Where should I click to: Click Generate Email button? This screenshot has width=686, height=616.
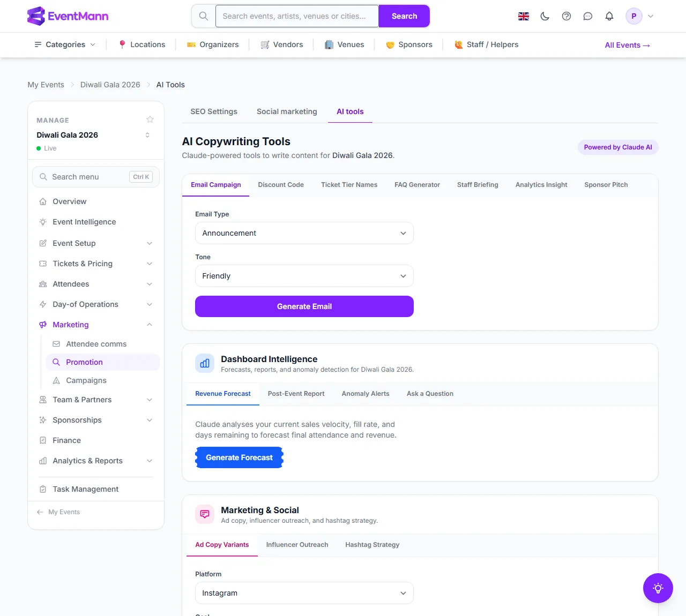tap(304, 306)
